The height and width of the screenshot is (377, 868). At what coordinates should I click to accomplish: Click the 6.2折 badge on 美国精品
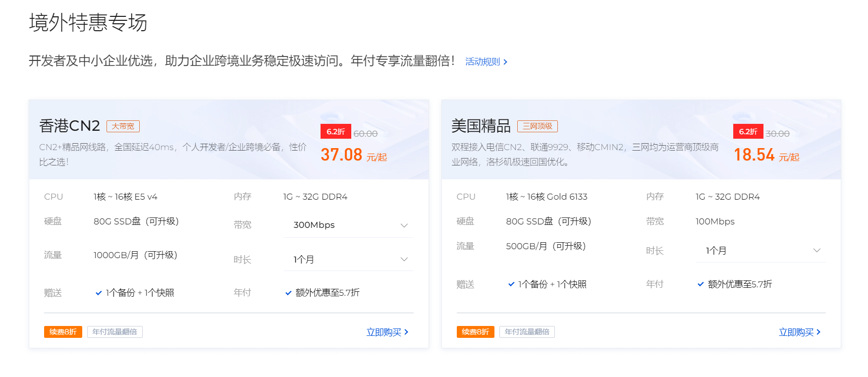(x=748, y=131)
